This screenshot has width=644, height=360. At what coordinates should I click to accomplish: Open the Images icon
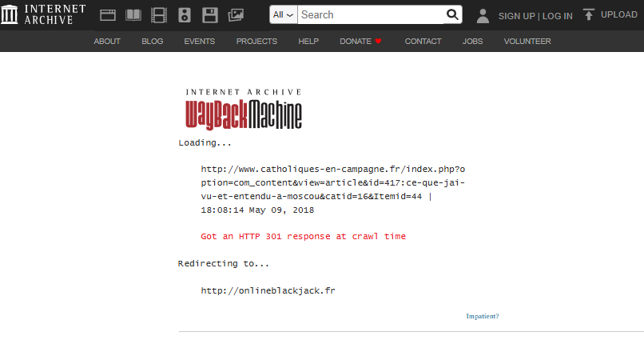pos(236,15)
